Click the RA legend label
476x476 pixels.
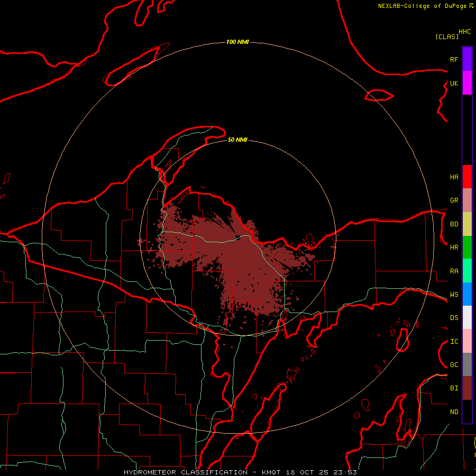click(x=454, y=271)
